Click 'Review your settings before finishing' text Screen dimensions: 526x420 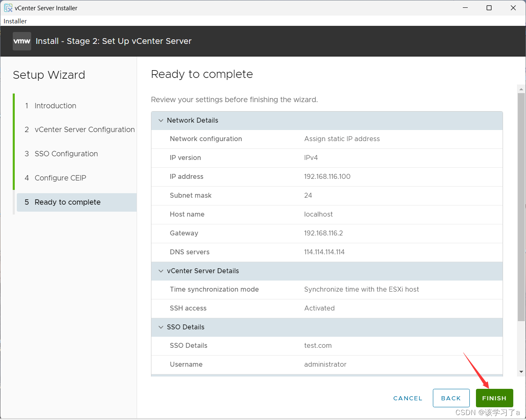click(x=234, y=100)
